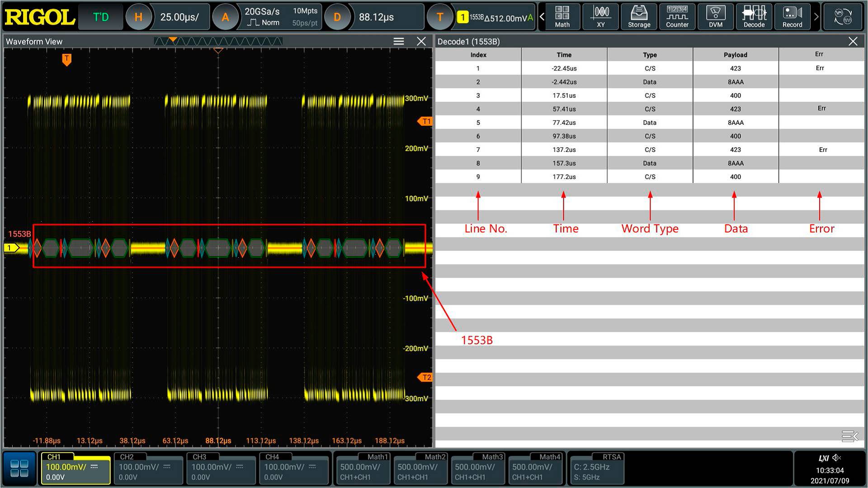Open the Storage menu icon
Screen dimensions: 868x488
pos(639,17)
